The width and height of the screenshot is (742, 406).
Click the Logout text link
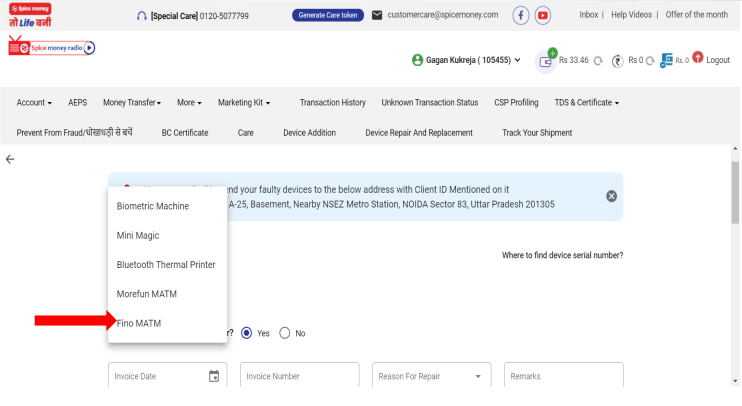(718, 60)
